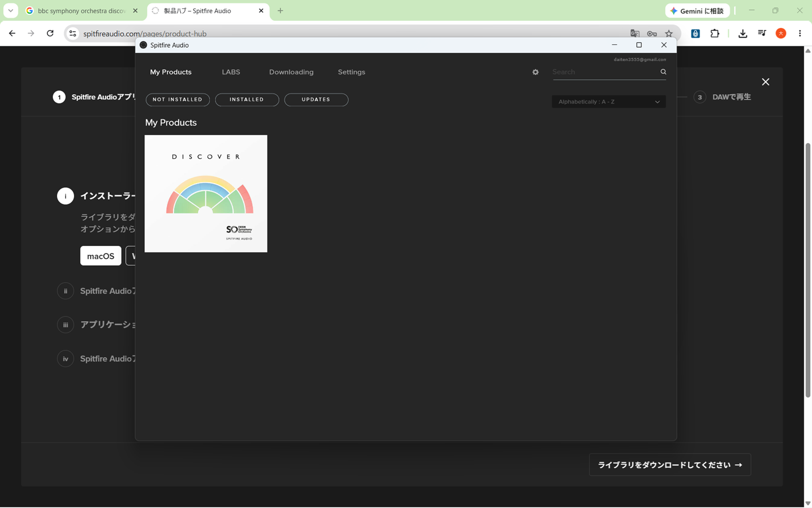Open the Chrome extensions puzzle icon
This screenshot has width=812, height=508.
[x=715, y=33]
